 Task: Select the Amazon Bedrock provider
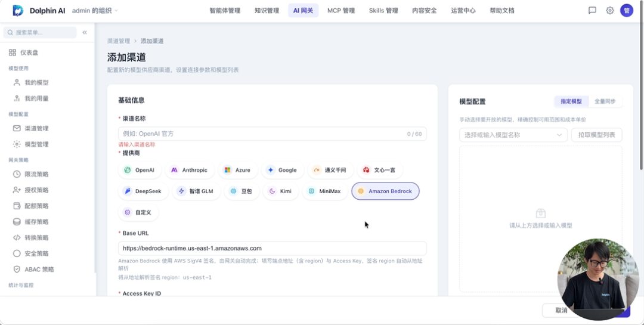[x=385, y=191]
